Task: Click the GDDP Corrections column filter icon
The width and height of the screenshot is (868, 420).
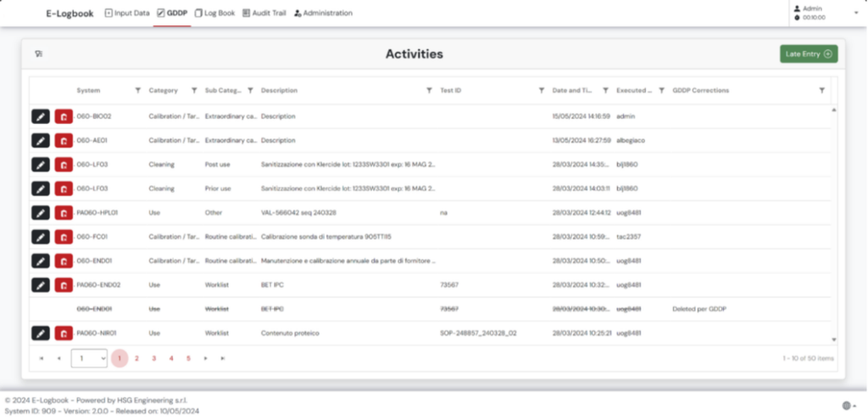Action: pyautogui.click(x=821, y=90)
